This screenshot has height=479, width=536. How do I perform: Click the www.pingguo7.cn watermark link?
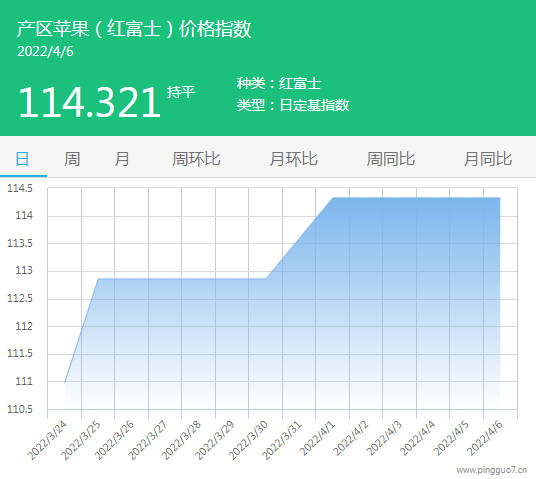(492, 470)
